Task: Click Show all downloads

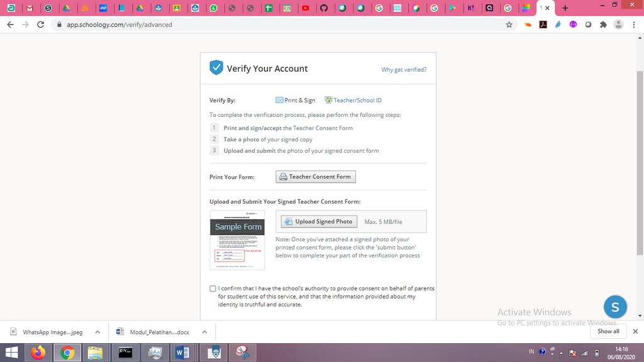Action: [x=608, y=331]
